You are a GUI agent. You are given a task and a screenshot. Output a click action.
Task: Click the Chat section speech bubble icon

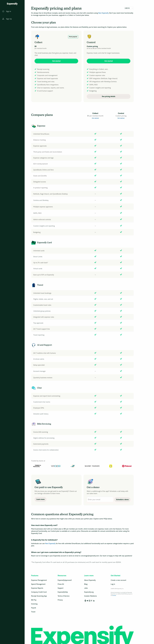(x=33, y=388)
